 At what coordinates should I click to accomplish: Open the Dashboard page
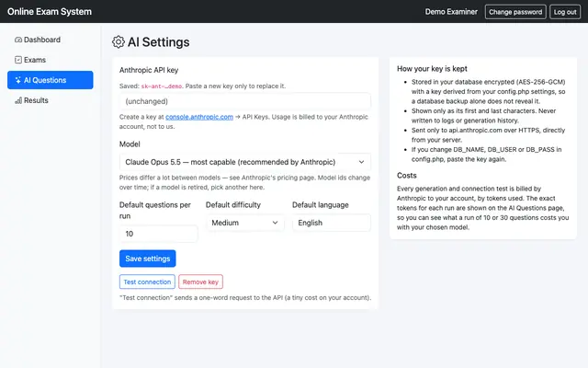point(51,40)
